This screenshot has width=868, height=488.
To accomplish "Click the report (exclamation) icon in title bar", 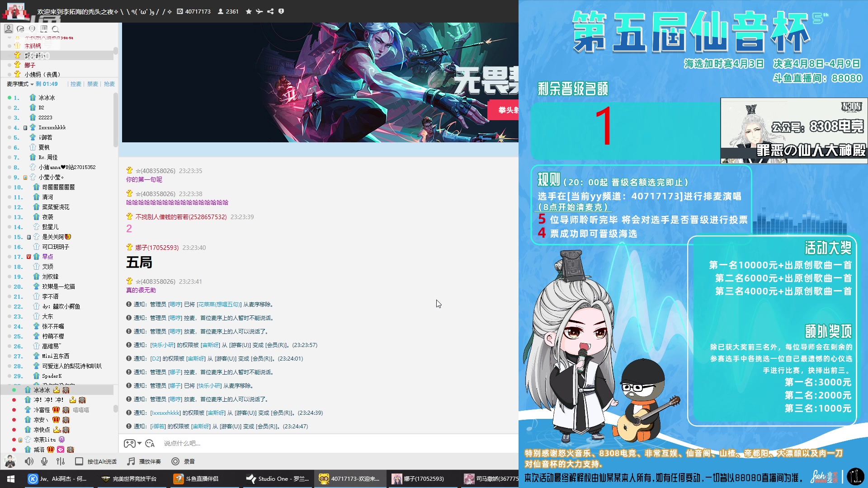I will point(282,11).
